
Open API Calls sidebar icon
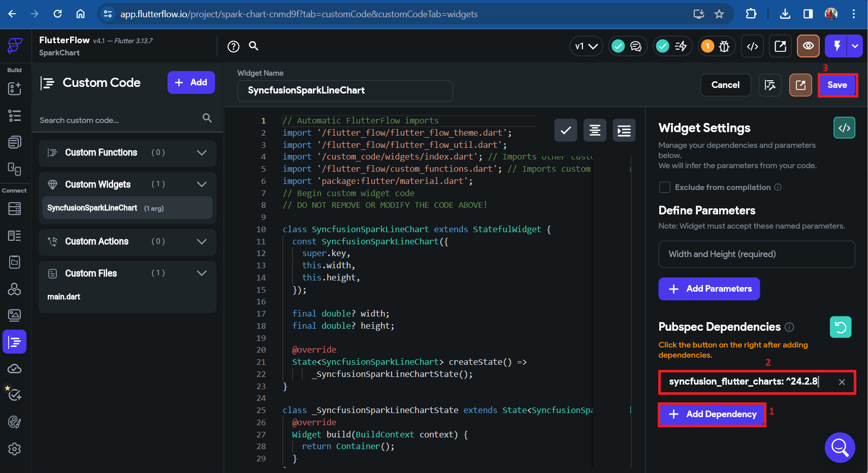(15, 289)
